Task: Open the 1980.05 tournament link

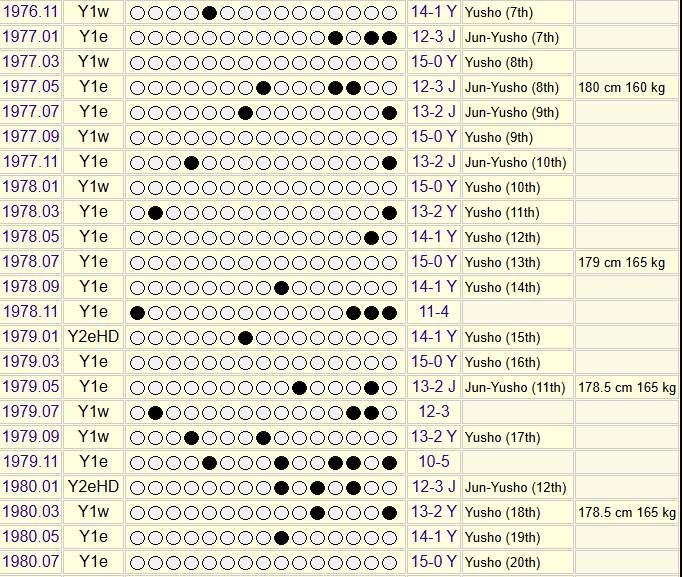Action: click(30, 537)
